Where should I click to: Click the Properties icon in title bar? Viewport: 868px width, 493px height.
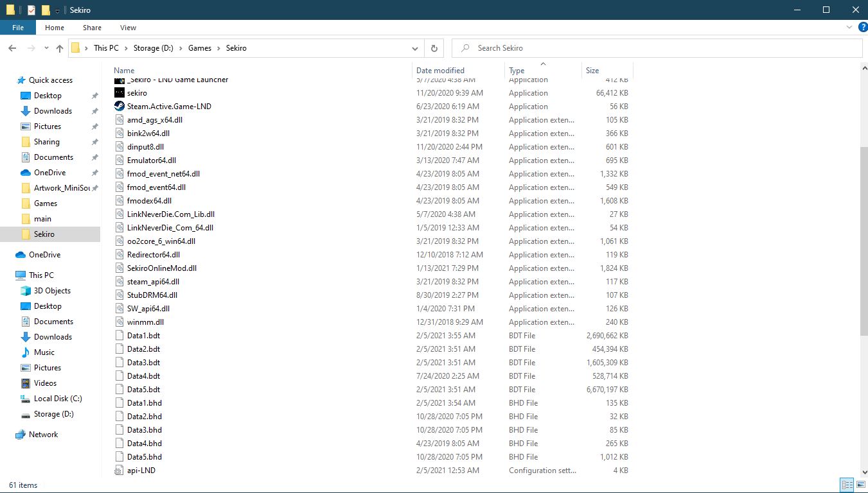point(31,10)
